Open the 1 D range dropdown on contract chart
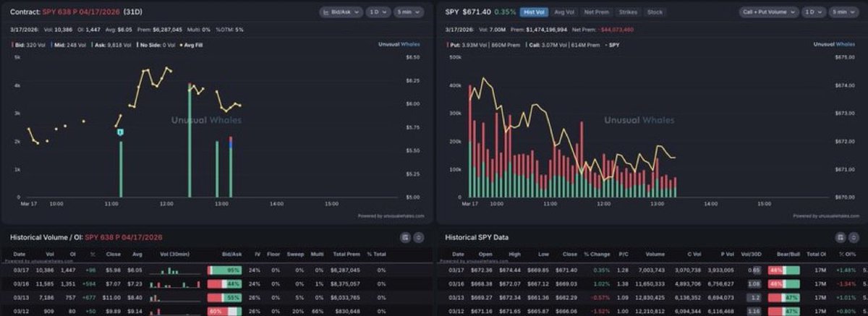The height and width of the screenshot is (316, 868). tap(380, 12)
